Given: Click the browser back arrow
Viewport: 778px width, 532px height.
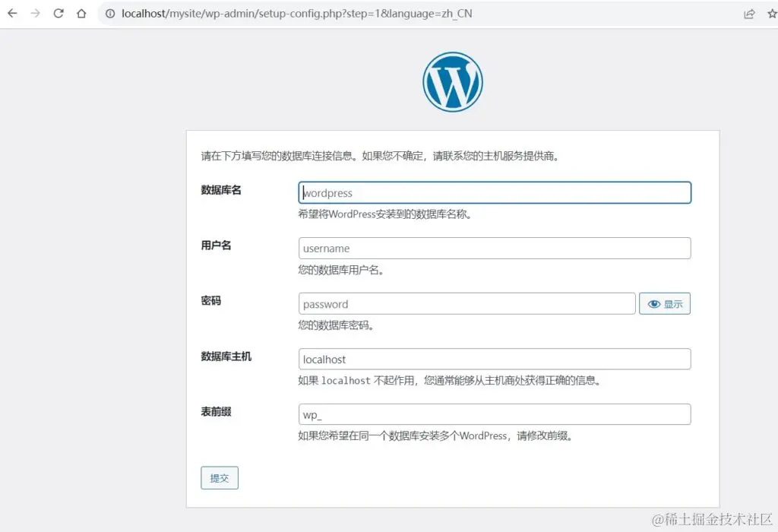Looking at the screenshot, I should 12,14.
